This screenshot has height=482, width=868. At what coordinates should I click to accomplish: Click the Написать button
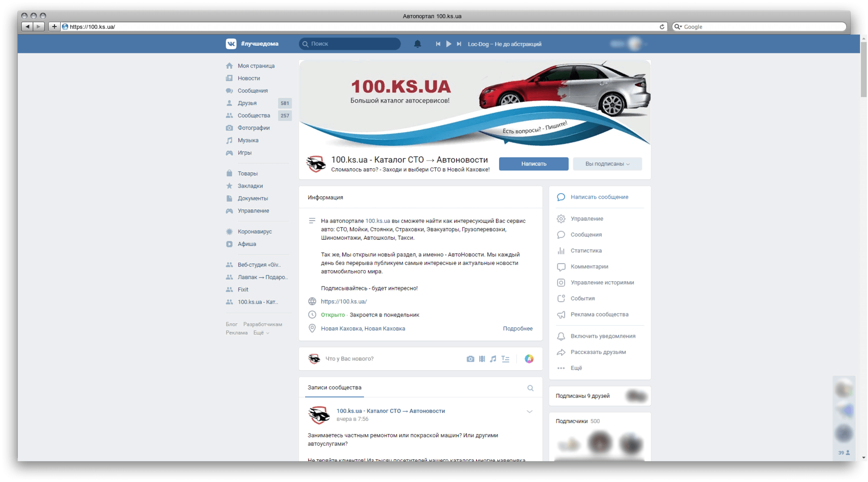click(x=533, y=164)
